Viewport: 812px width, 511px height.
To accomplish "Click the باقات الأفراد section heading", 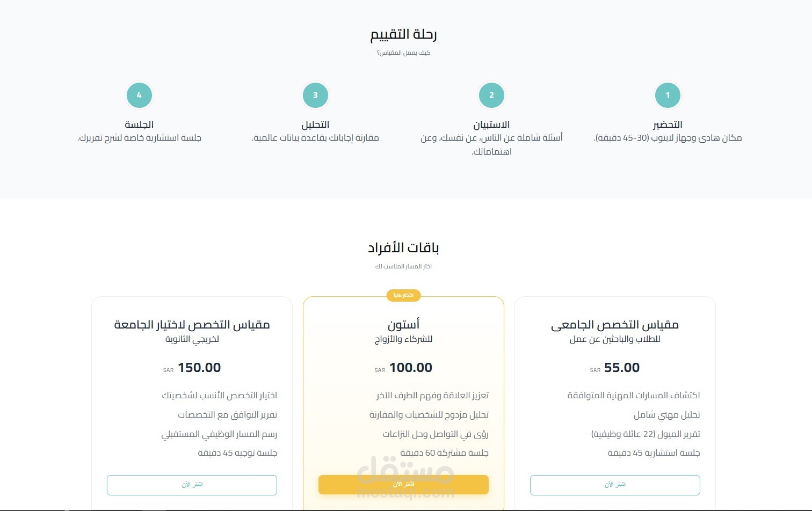I will (403, 248).
